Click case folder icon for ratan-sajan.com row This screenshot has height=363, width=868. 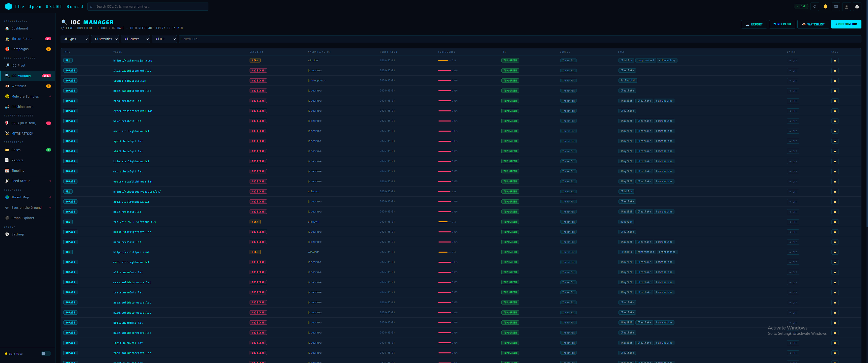click(835, 61)
